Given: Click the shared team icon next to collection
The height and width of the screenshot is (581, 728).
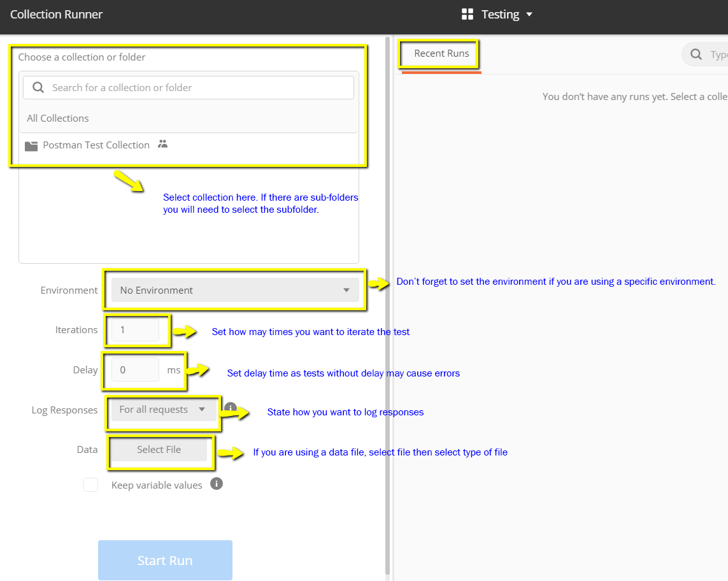Looking at the screenshot, I should pyautogui.click(x=162, y=144).
